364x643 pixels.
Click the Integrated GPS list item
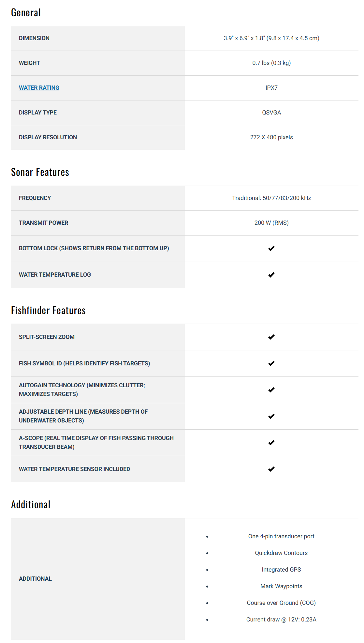tap(281, 570)
